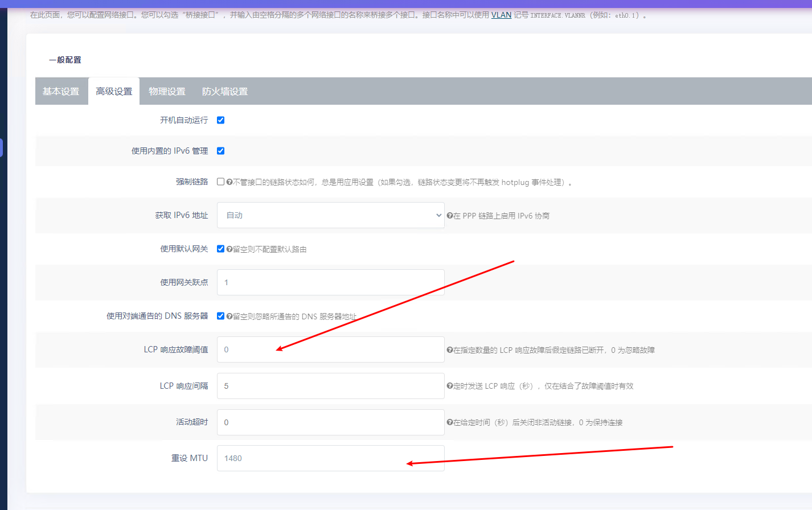Click help icon for inactivity timeout hint
This screenshot has width=812, height=510.
tap(450, 422)
